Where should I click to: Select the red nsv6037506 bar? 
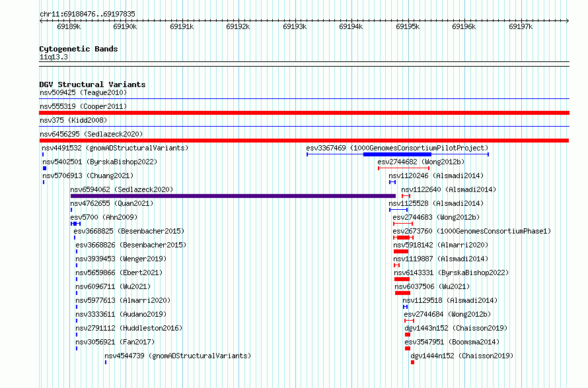point(402,293)
